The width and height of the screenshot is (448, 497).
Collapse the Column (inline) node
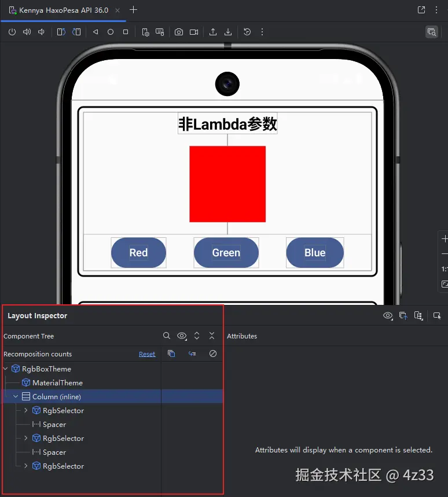click(16, 396)
